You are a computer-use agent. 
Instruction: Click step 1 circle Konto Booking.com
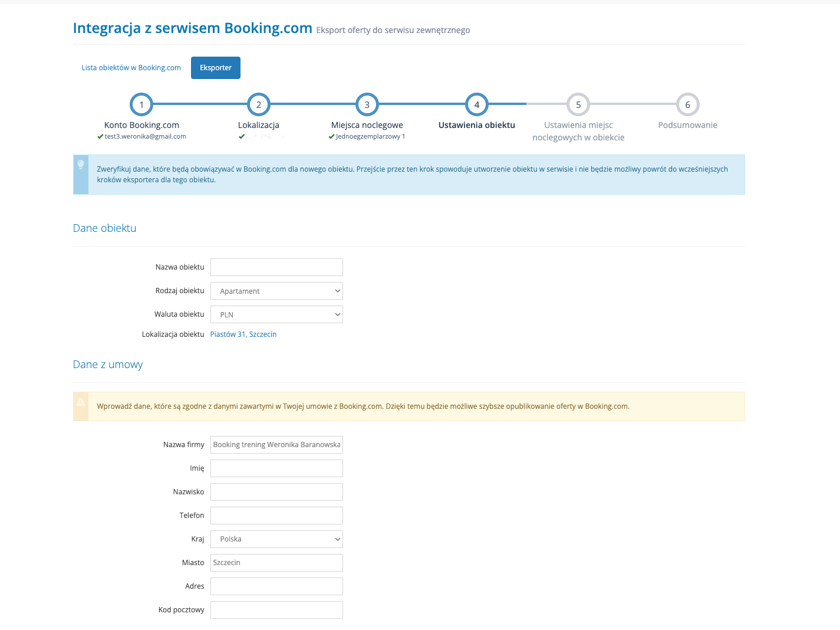[141, 104]
